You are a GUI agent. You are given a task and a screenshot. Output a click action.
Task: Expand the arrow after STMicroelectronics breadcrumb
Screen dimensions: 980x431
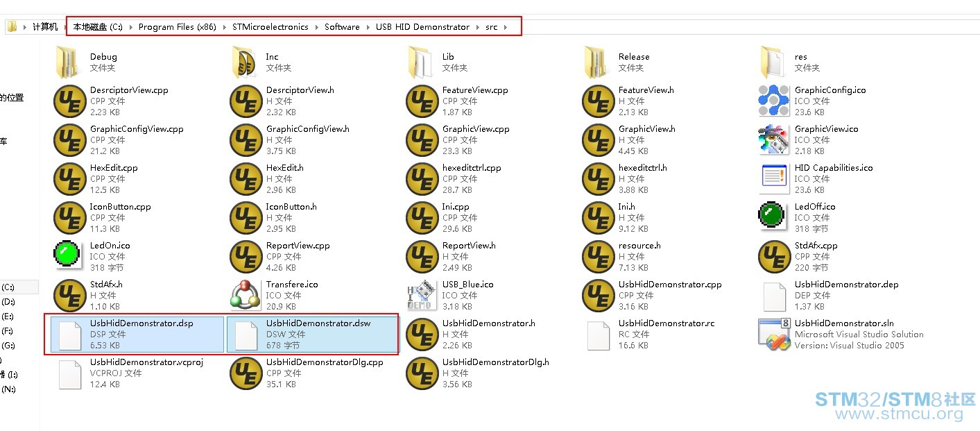pyautogui.click(x=316, y=27)
